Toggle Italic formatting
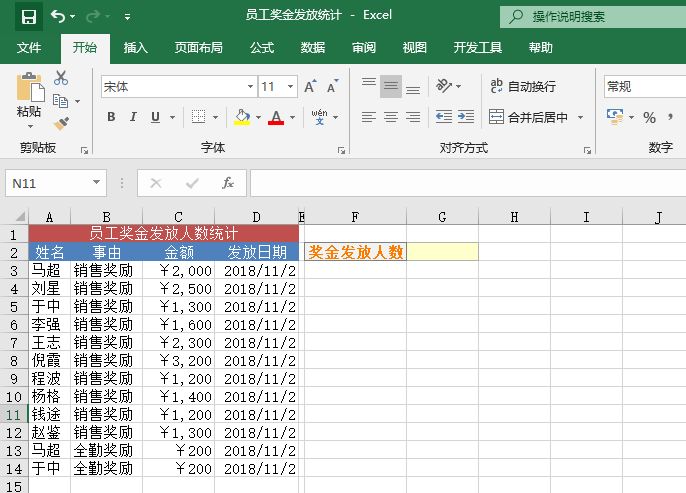 pyautogui.click(x=133, y=117)
